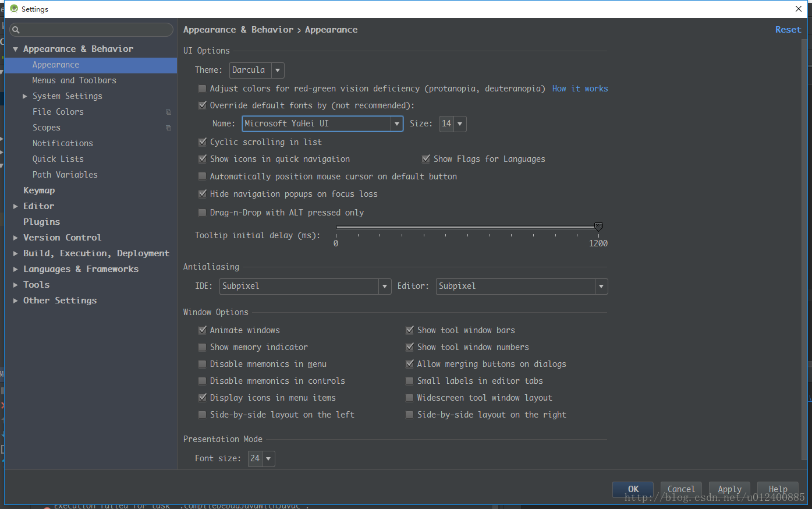The width and height of the screenshot is (812, 509).
Task: Click the per-project icon beside Scopes
Action: [168, 128]
